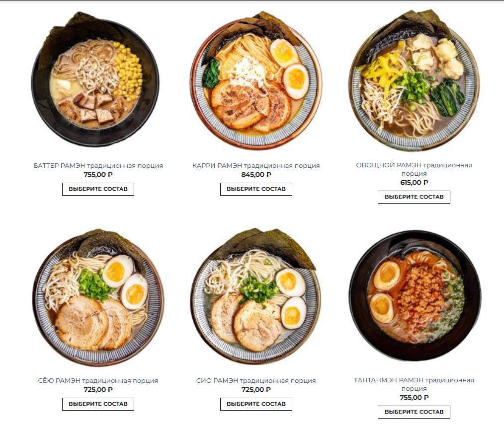Open the КАРРИ РАМЭН product image
504x429 pixels.
(x=256, y=79)
